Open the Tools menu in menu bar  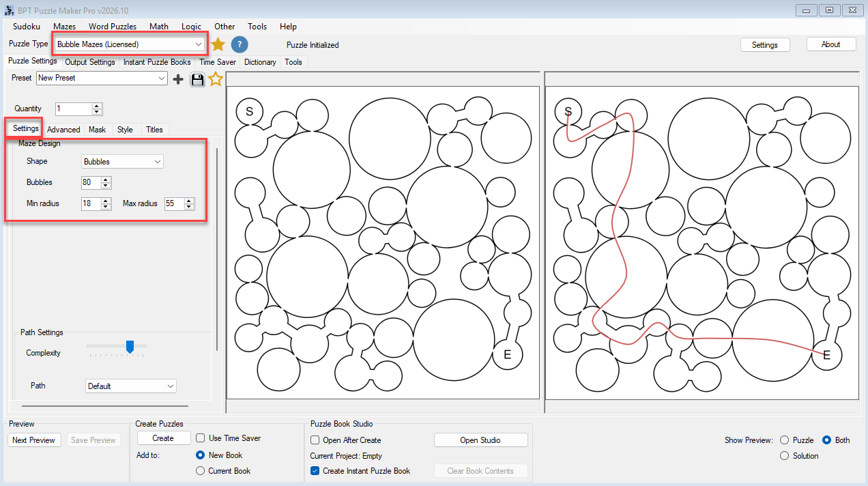(257, 27)
